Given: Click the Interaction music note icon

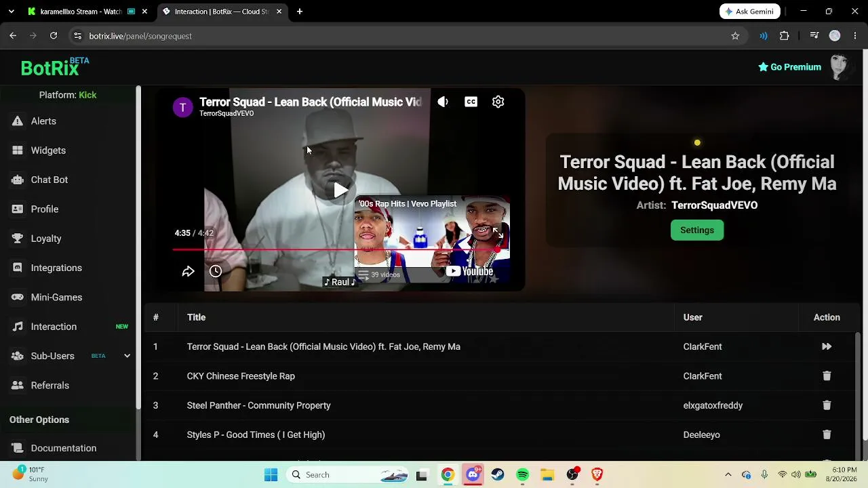Looking at the screenshot, I should point(18,327).
